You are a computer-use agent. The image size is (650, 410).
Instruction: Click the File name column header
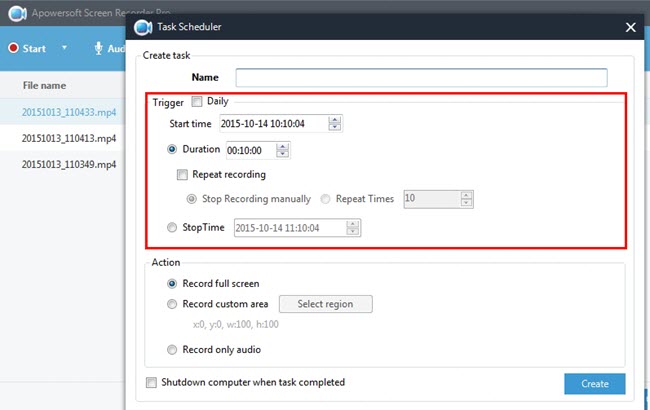coord(44,85)
